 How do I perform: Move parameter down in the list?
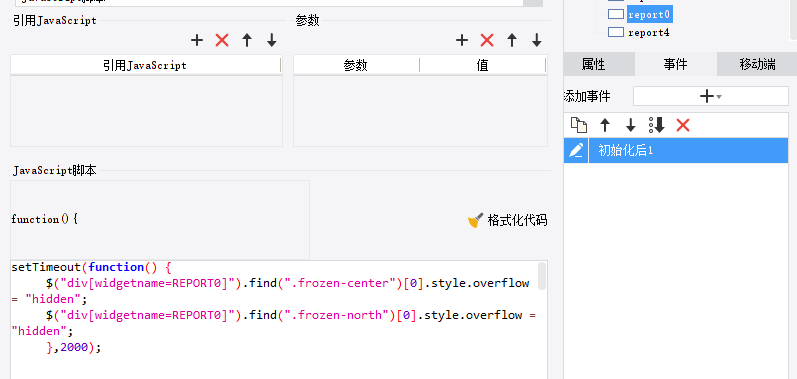537,40
